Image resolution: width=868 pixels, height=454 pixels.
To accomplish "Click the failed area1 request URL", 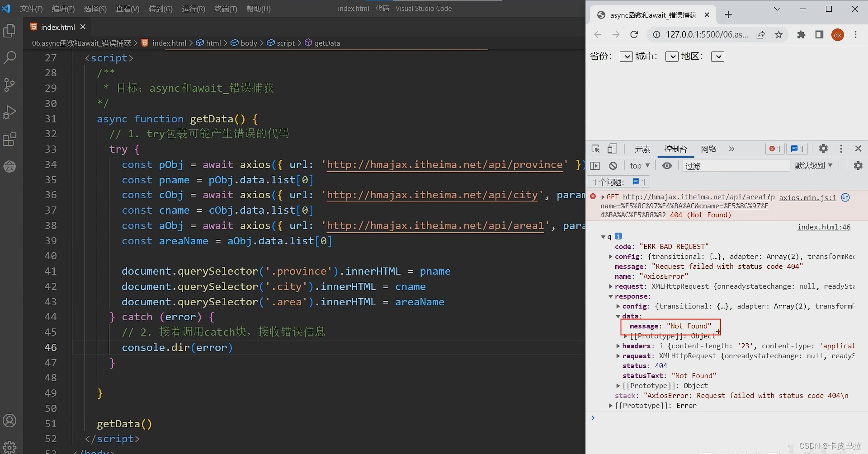I will pos(688,206).
